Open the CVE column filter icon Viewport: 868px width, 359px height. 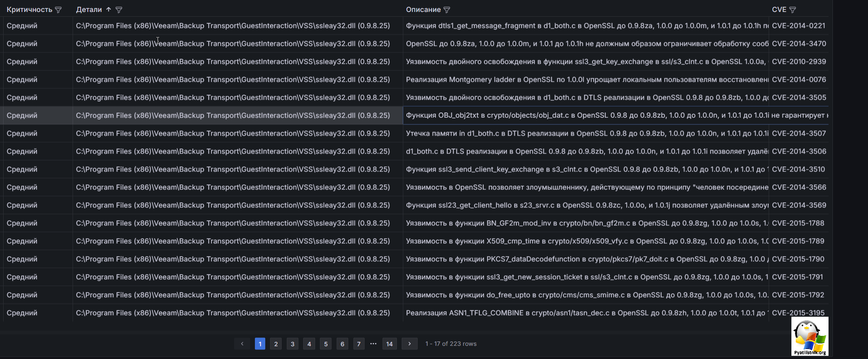tap(793, 10)
